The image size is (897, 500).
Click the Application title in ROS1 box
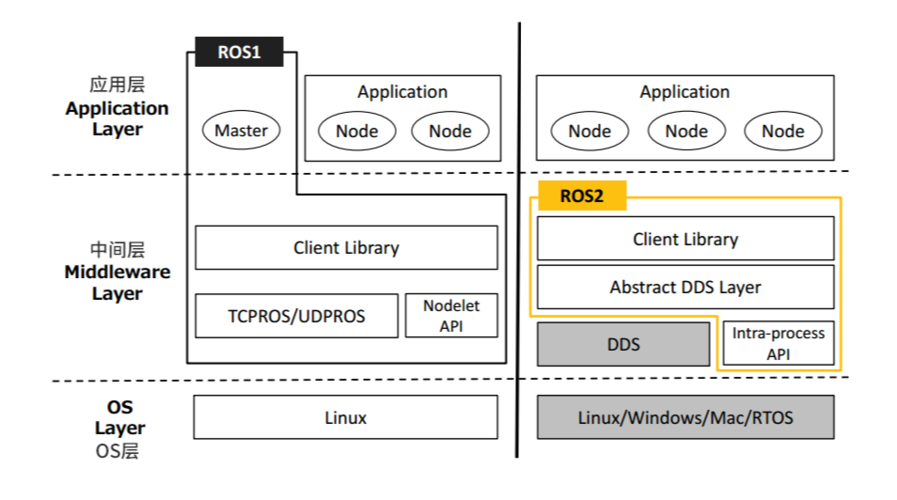coord(403,92)
